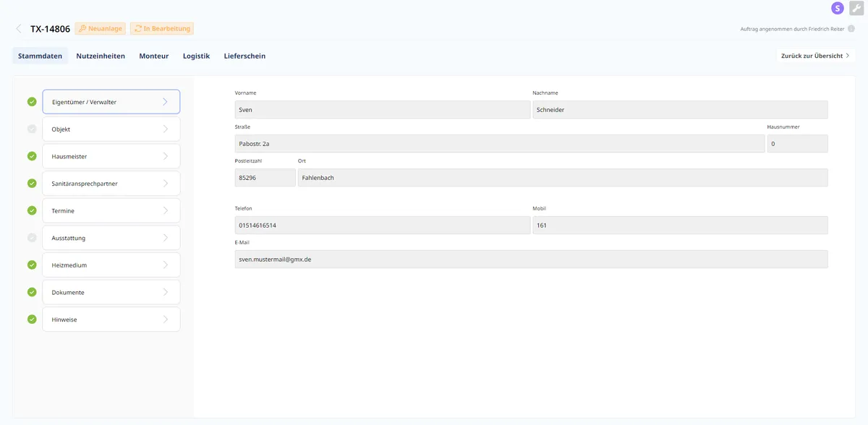Click the grey status circle beside Ausstattung
The height and width of the screenshot is (425, 868).
32,238
